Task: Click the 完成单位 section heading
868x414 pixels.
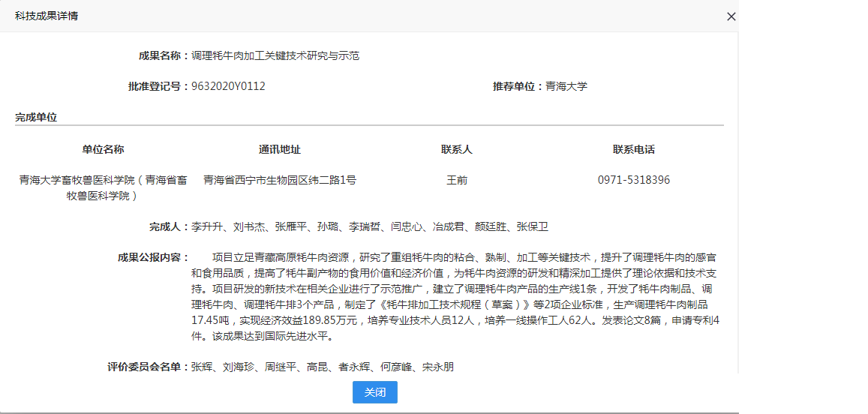Action: click(x=36, y=117)
